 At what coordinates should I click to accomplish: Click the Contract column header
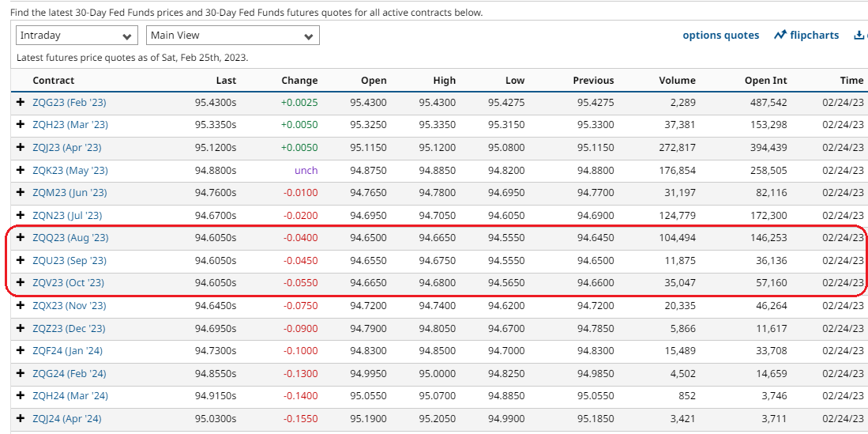(54, 81)
